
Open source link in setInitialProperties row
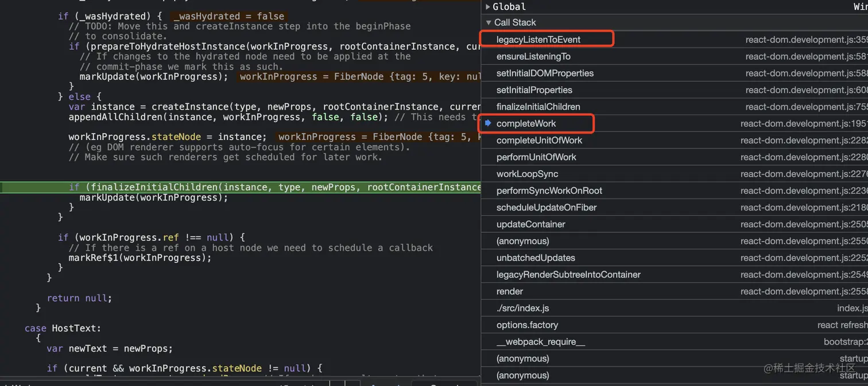[x=807, y=90]
